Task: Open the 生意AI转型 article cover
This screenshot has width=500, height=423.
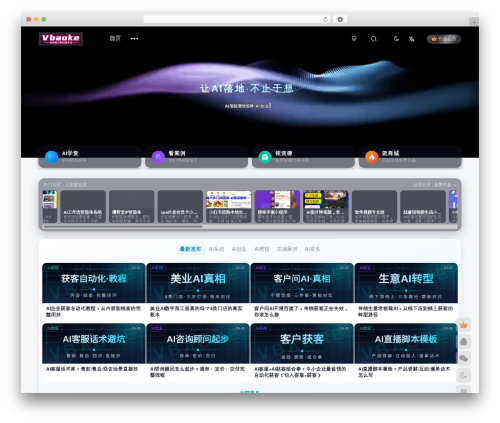Action: click(406, 283)
